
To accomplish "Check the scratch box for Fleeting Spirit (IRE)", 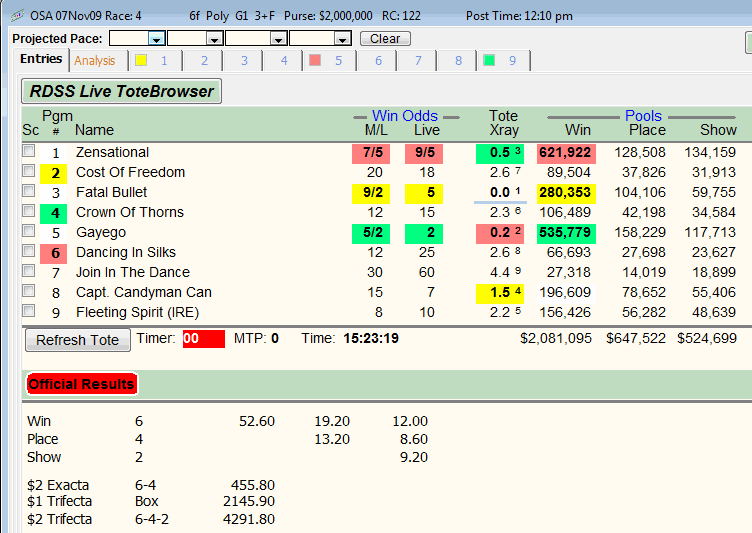I will (29, 311).
